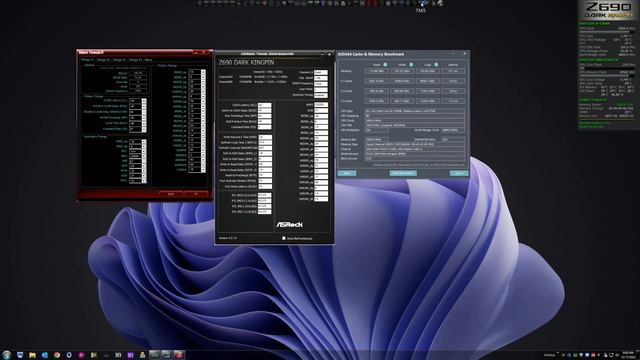Click the Write info icon in AIDA64
The image size is (640, 360).
pyautogui.click(x=411, y=64)
